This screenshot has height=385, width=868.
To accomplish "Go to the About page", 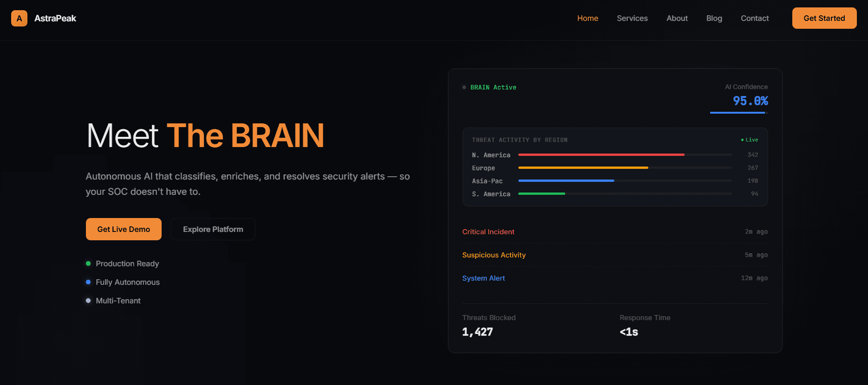I will click(677, 19).
